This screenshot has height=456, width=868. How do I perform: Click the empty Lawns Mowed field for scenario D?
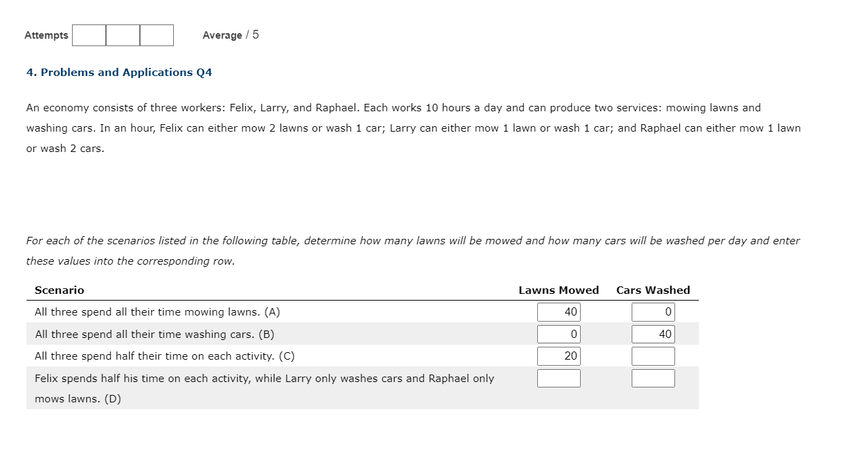[558, 378]
